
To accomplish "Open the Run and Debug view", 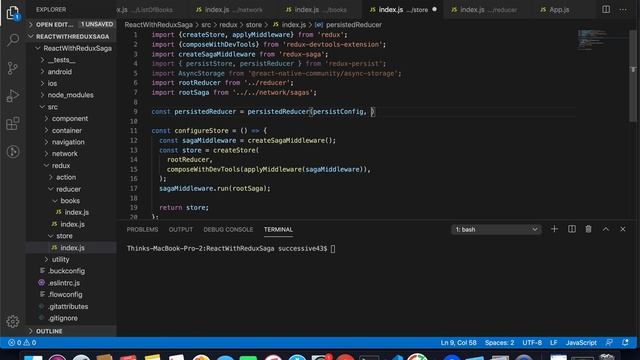I will click(13, 96).
